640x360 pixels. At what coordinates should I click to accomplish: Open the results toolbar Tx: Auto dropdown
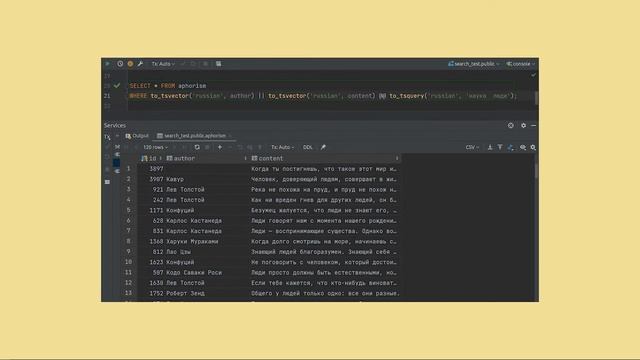click(282, 147)
